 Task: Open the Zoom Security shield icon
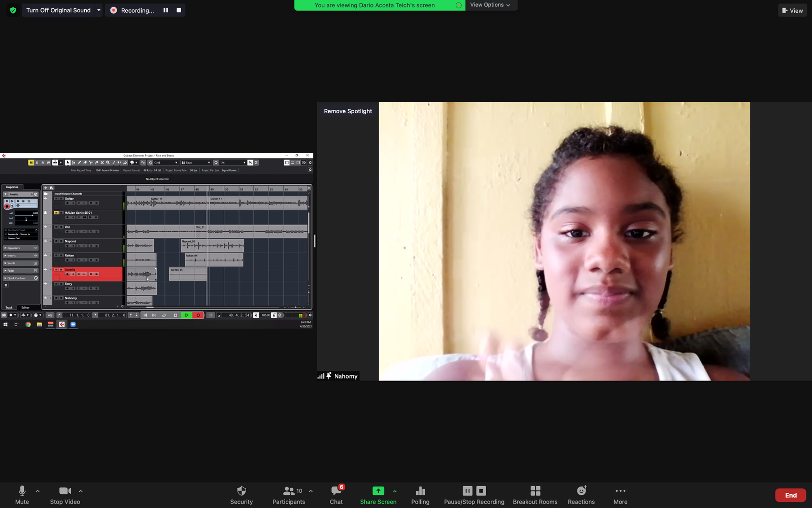[x=241, y=491]
